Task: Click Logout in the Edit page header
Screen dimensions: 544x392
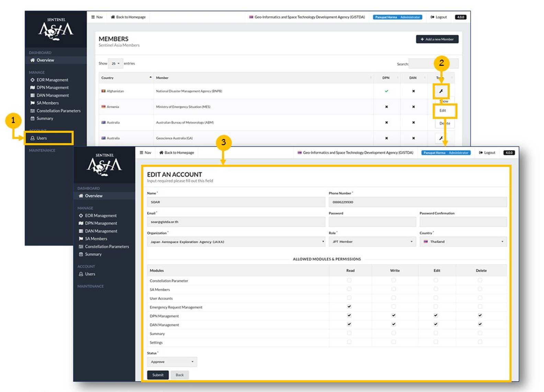Action: (x=487, y=153)
